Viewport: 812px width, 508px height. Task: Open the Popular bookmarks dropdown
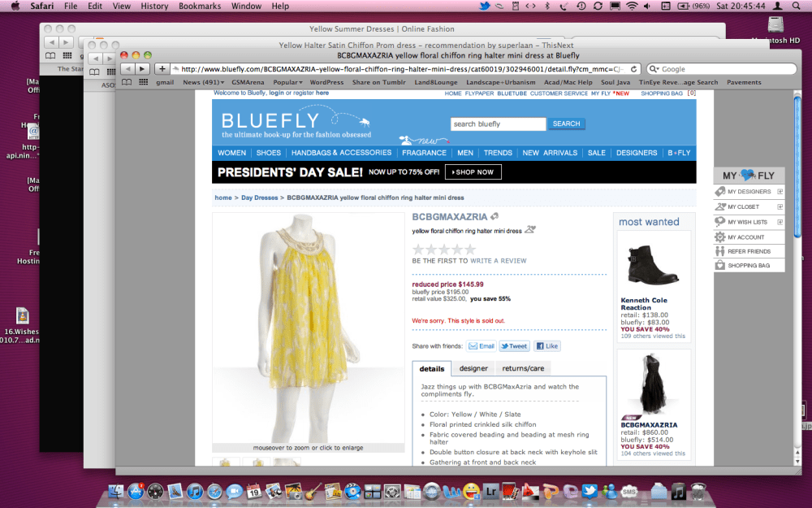[287, 82]
